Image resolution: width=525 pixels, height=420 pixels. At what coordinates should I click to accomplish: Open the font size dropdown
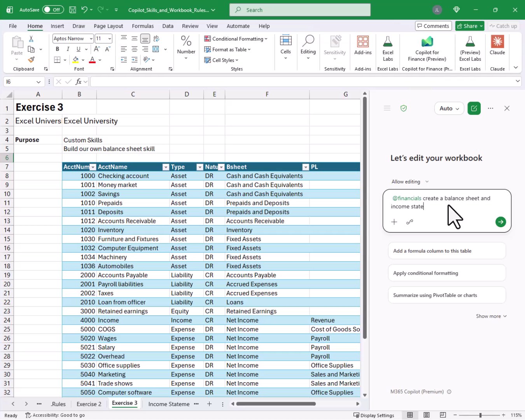110,38
